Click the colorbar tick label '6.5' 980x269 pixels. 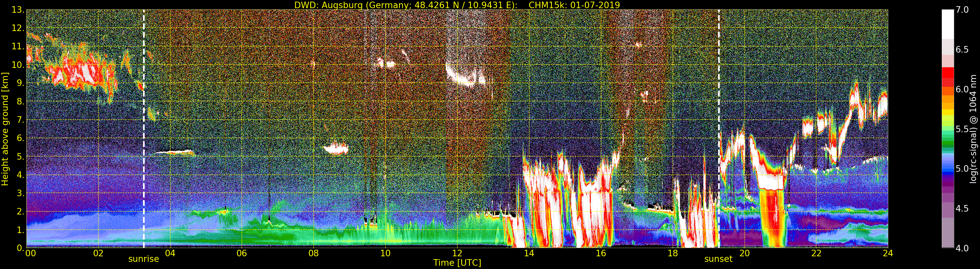point(962,50)
